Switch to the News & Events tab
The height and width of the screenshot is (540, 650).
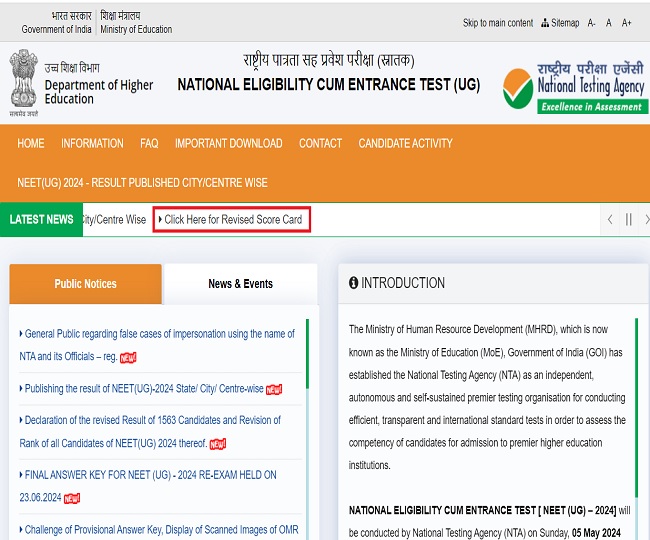tap(240, 284)
